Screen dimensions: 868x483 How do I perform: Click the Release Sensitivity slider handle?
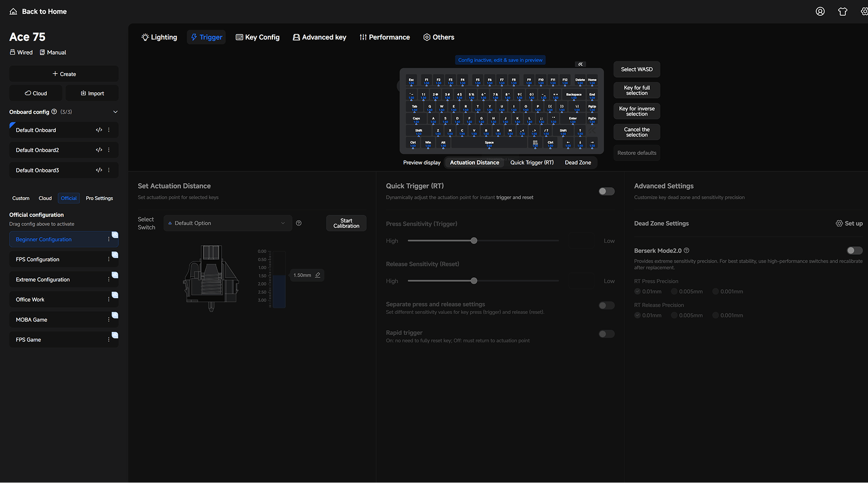coord(474,281)
